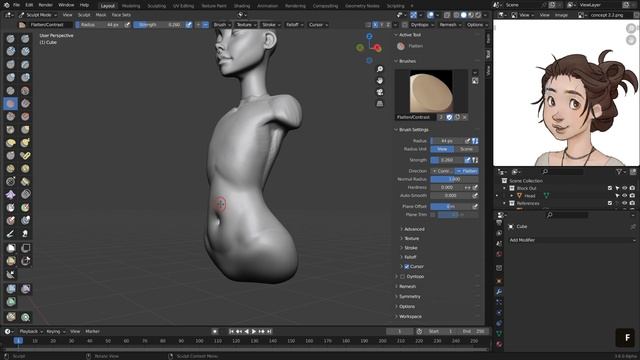Set Radius Unit to Scene
The height and width of the screenshot is (360, 640).
coord(466,149)
